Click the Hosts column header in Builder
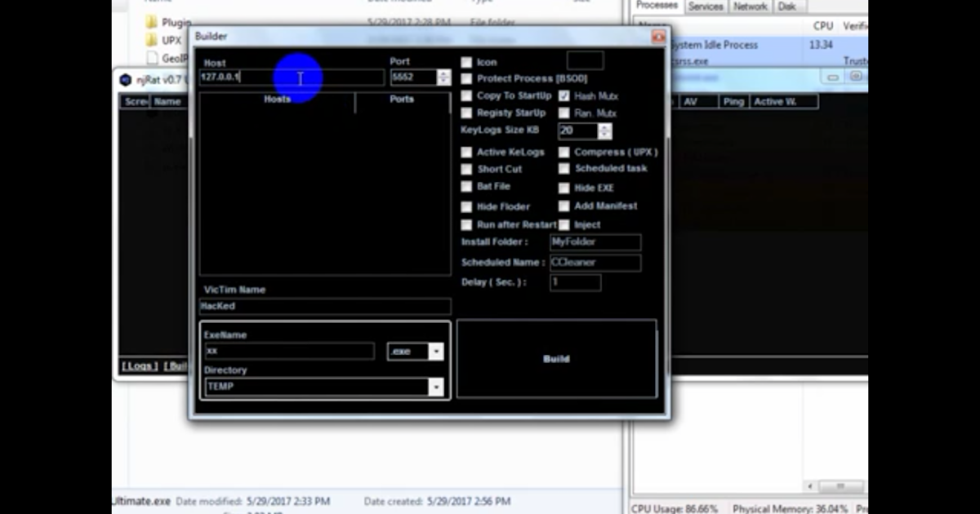The image size is (980, 514). coord(277,100)
